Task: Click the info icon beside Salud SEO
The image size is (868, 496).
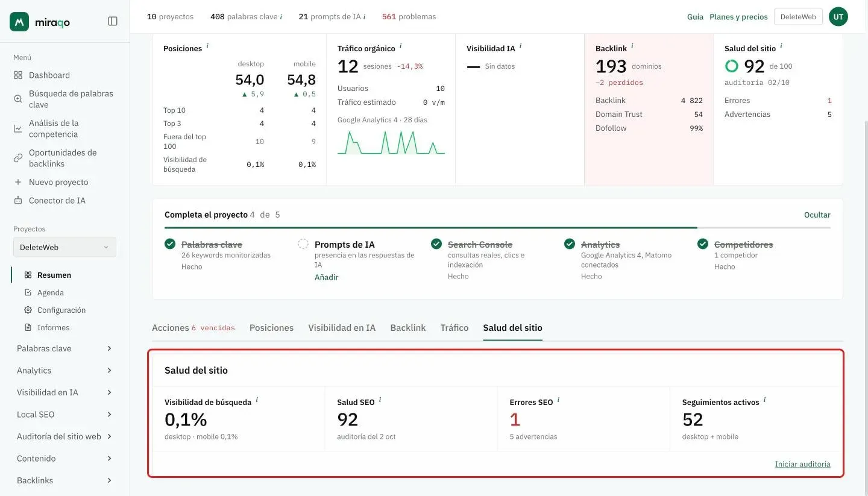Action: point(380,400)
